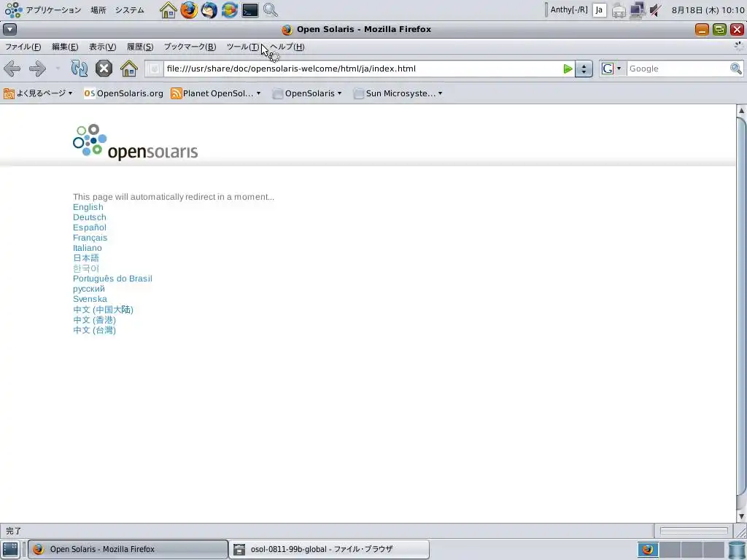The width and height of the screenshot is (747, 560).
Task: Open the ツール(T) menu
Action: coord(243,47)
